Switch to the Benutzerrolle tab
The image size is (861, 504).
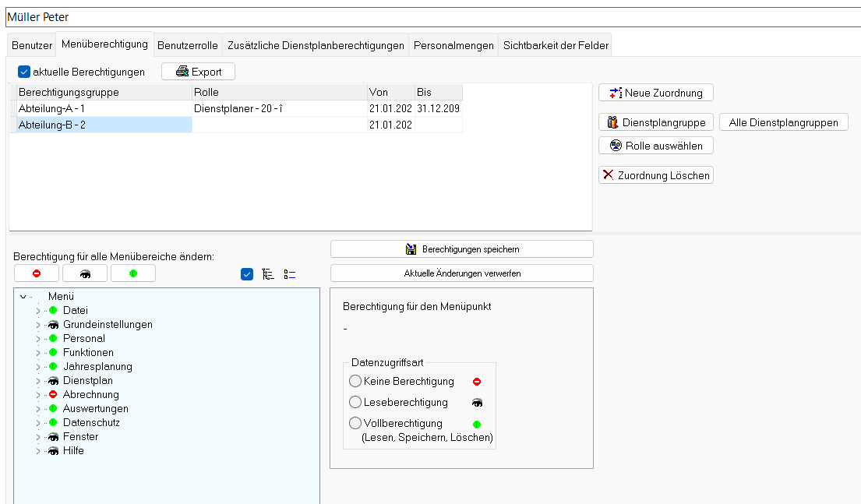[x=187, y=45]
